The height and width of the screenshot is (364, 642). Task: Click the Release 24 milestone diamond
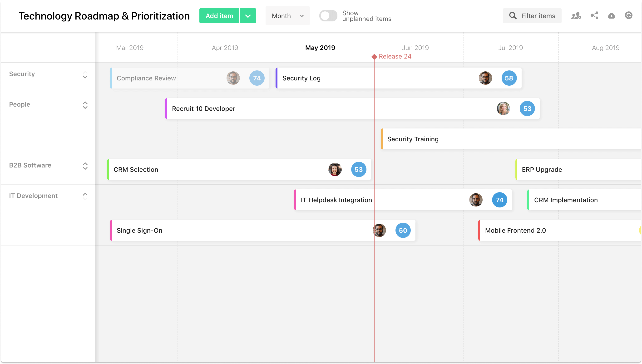374,56
